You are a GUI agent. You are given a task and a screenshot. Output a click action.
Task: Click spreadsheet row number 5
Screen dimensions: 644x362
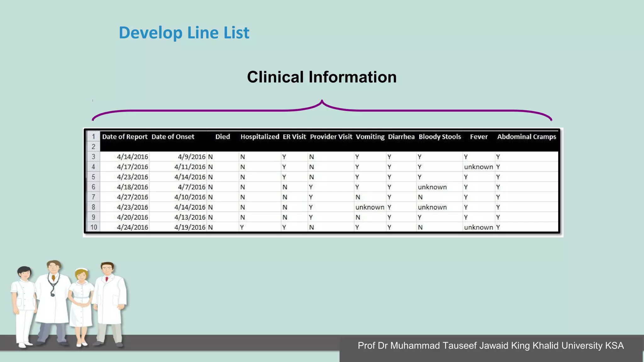[x=93, y=177]
